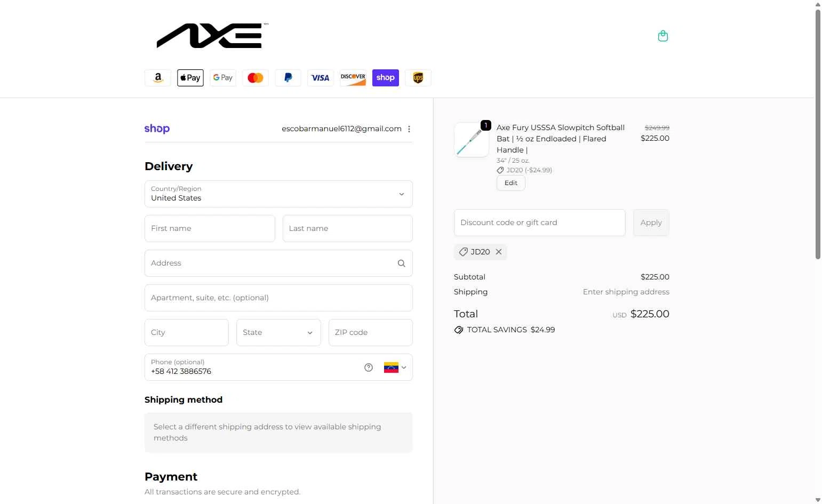Image resolution: width=822 pixels, height=504 pixels.
Task: Focus the Last name field
Action: pos(348,229)
